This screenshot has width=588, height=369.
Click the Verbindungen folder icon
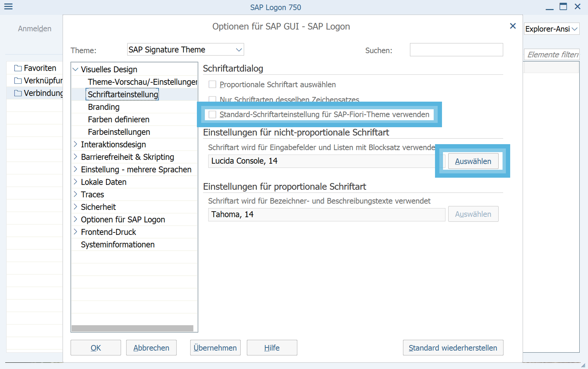(18, 93)
